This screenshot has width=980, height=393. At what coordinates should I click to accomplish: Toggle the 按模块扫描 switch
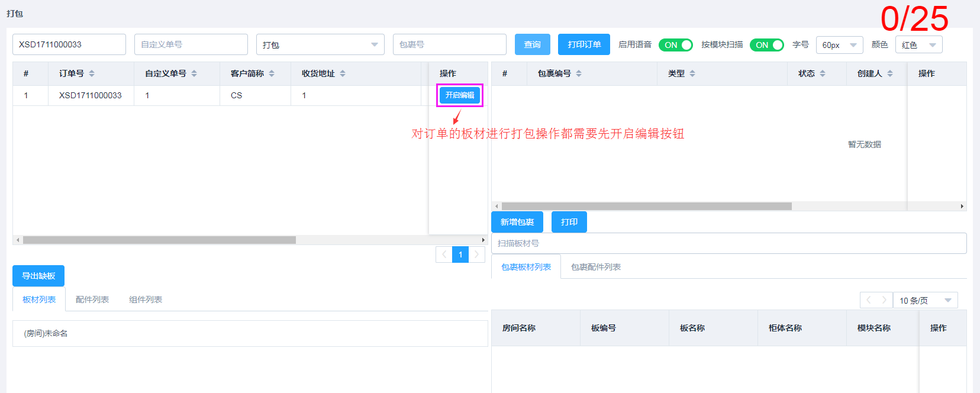(x=766, y=45)
